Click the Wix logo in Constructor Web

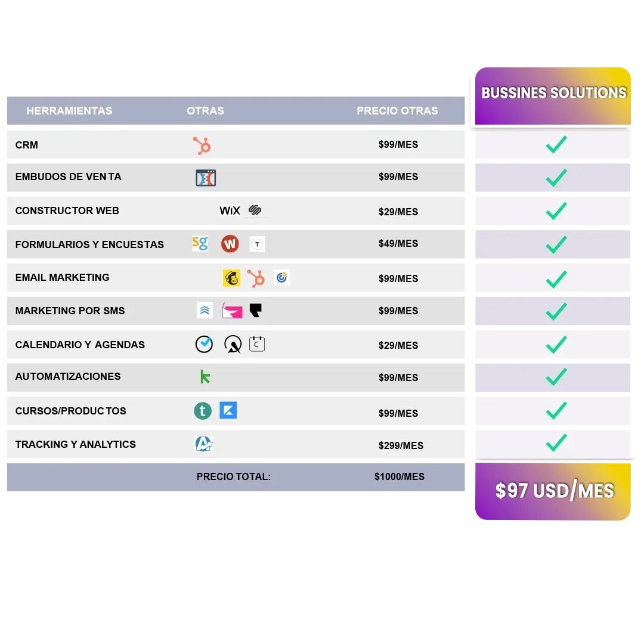tap(230, 210)
